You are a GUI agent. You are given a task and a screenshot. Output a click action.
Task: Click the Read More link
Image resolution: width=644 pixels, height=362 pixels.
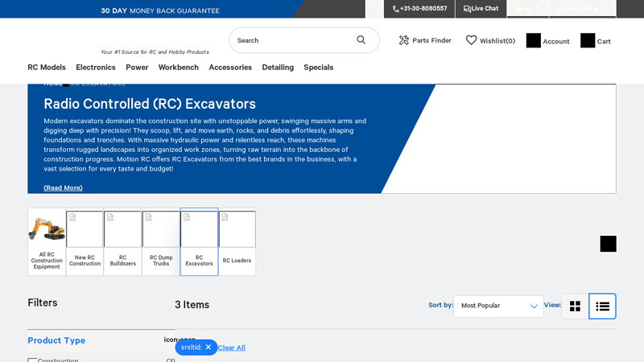63,187
